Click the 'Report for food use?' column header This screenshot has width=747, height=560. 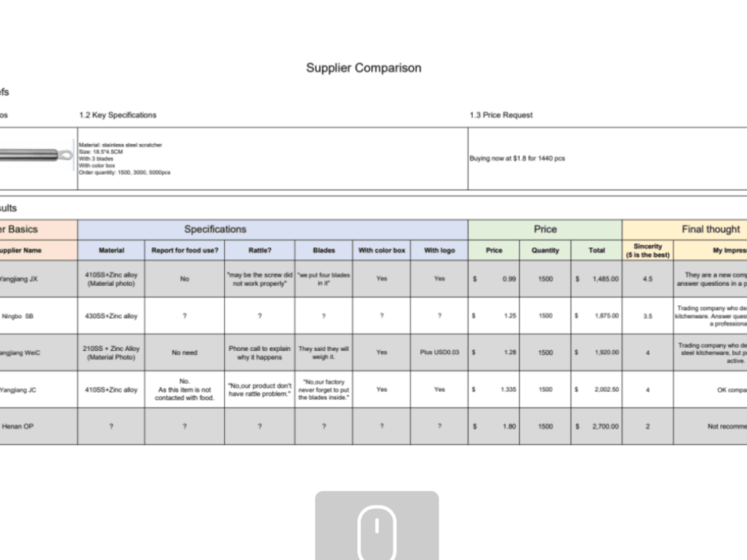click(x=185, y=250)
